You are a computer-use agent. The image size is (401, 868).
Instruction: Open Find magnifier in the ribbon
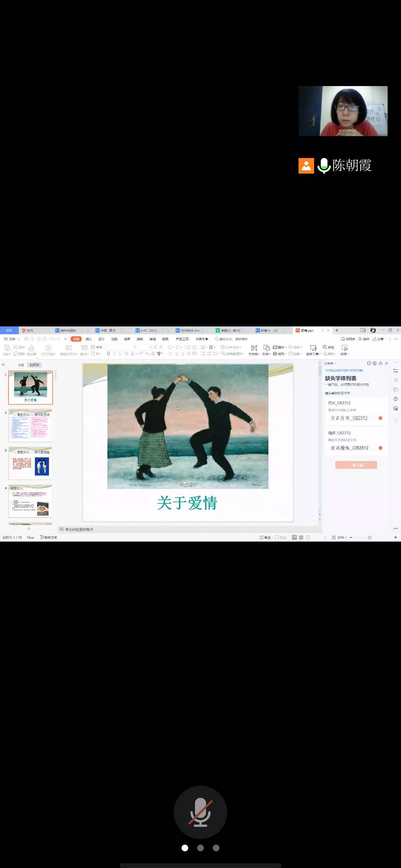325,347
